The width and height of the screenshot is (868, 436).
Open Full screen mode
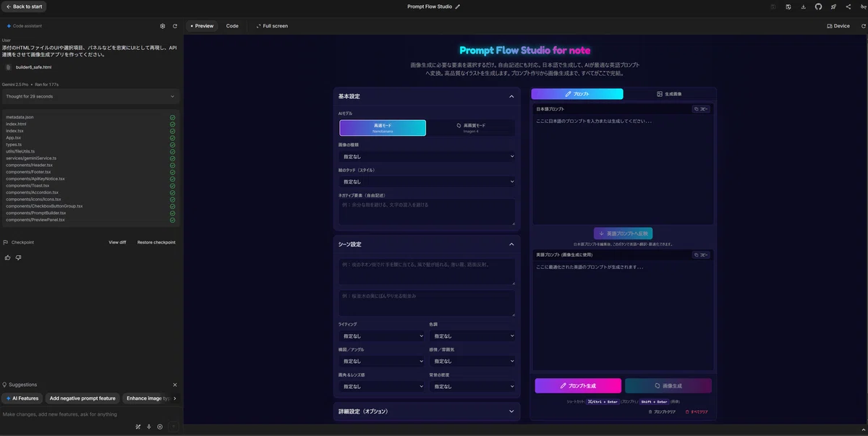272,26
